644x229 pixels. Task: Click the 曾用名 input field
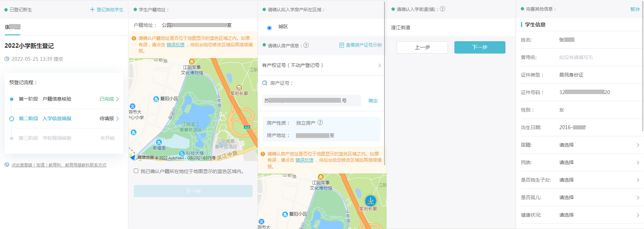pyautogui.click(x=600, y=57)
